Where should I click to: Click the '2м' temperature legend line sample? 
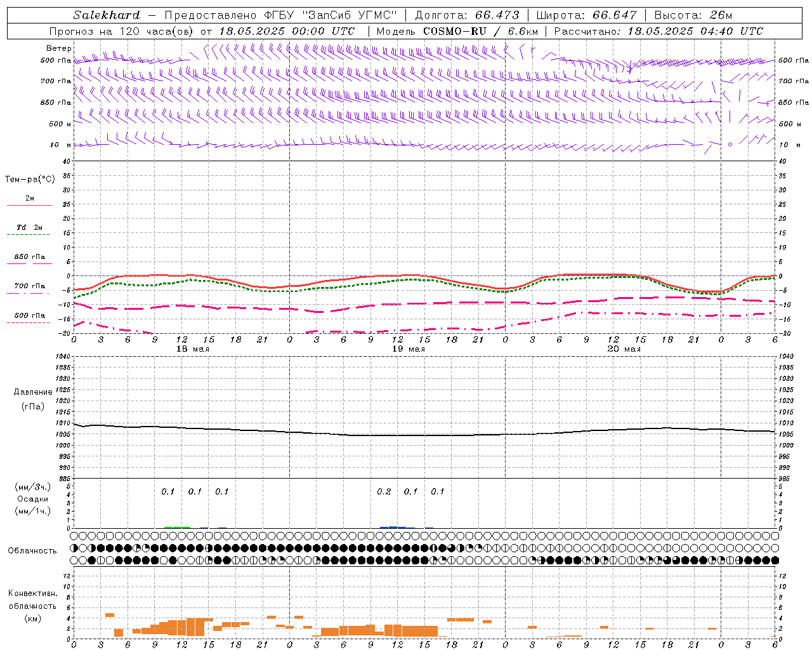coord(29,206)
